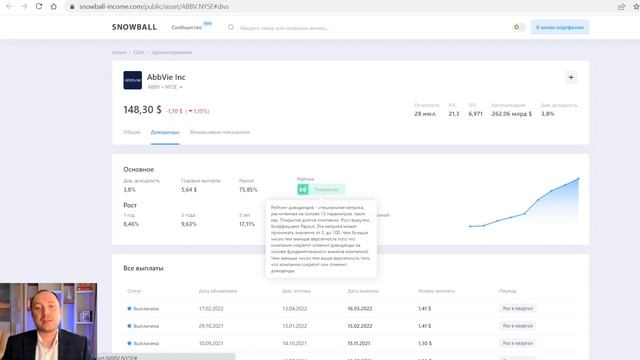
Task: Click Раз в квартал badge for 16.05.2022
Action: 518,309
